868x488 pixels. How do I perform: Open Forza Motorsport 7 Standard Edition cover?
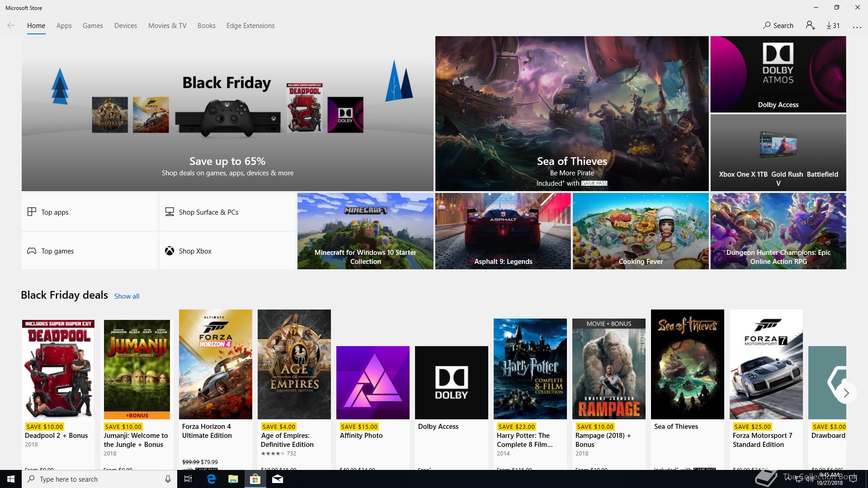tap(766, 364)
